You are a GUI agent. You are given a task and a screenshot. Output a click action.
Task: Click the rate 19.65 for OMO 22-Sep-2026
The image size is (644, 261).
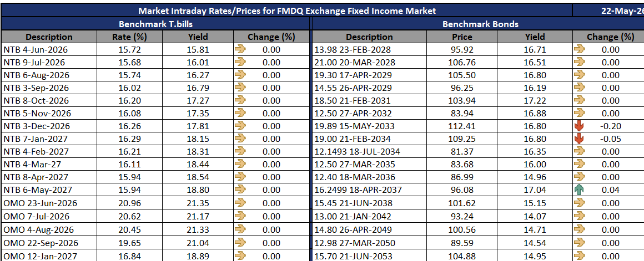tap(129, 243)
